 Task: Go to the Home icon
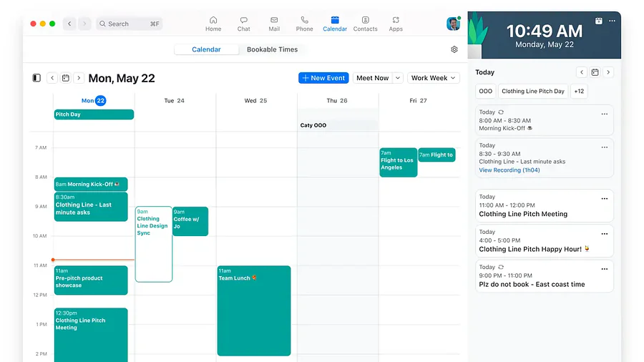(213, 24)
